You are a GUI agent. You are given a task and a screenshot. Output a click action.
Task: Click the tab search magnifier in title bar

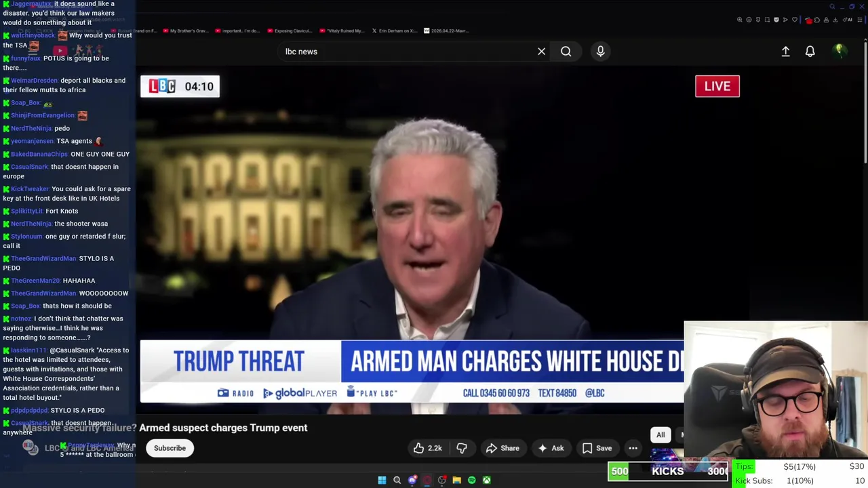tap(832, 7)
